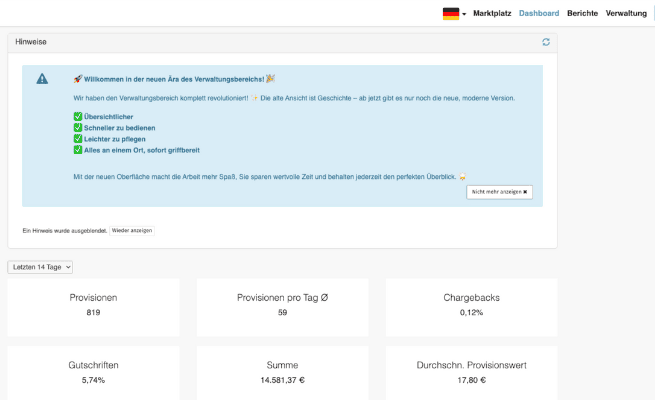The image size is (655, 400).
Task: Open the Verwaltung menu
Action: [x=626, y=13]
